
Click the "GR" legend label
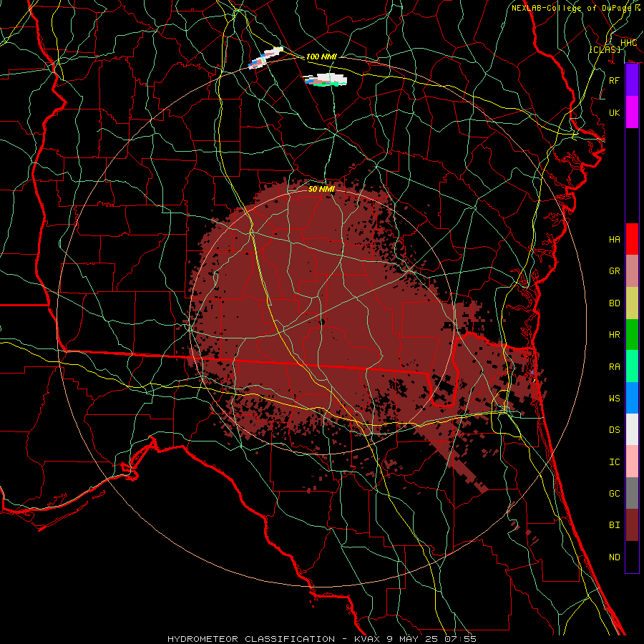point(615,271)
